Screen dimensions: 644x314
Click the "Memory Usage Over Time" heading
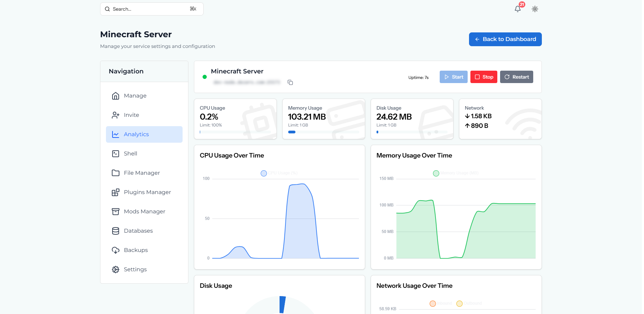click(x=414, y=155)
